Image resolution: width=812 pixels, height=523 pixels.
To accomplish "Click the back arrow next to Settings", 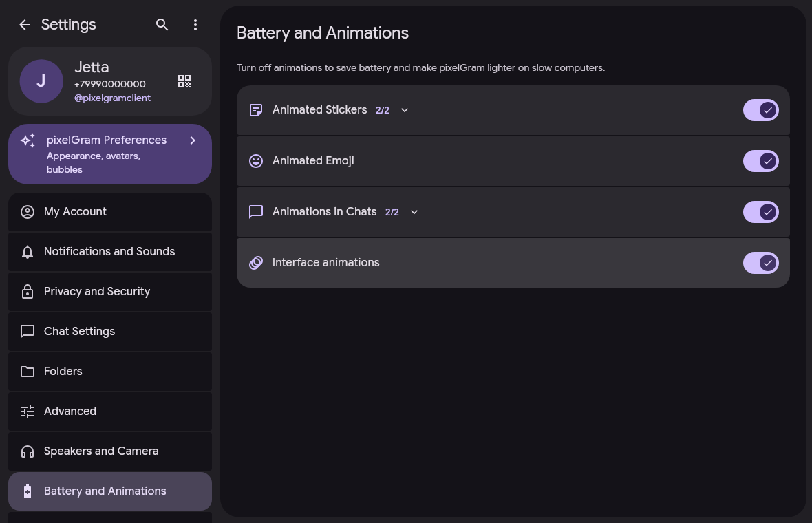I will [x=24, y=25].
